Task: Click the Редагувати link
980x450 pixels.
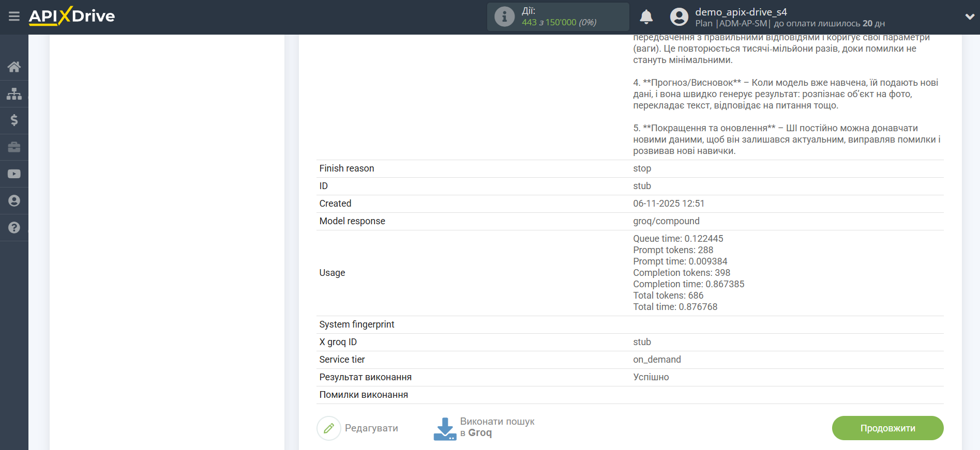Action: point(371,428)
